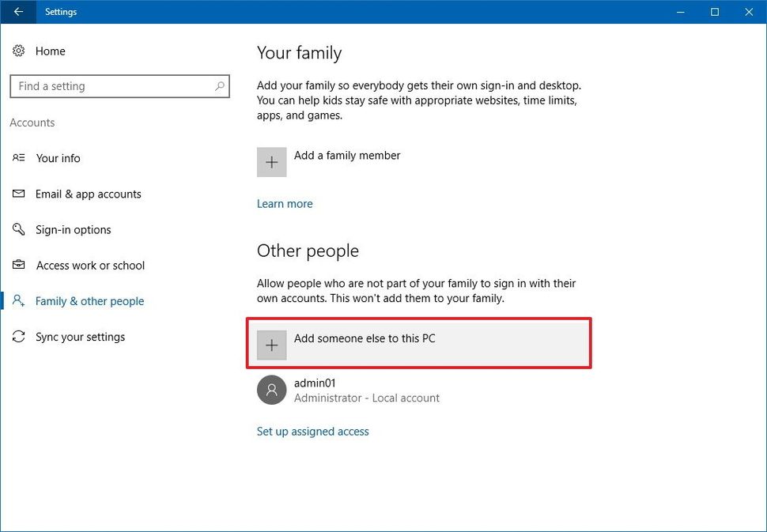The image size is (767, 532).
Task: Click the plus icon to add someone else
Action: (x=271, y=345)
